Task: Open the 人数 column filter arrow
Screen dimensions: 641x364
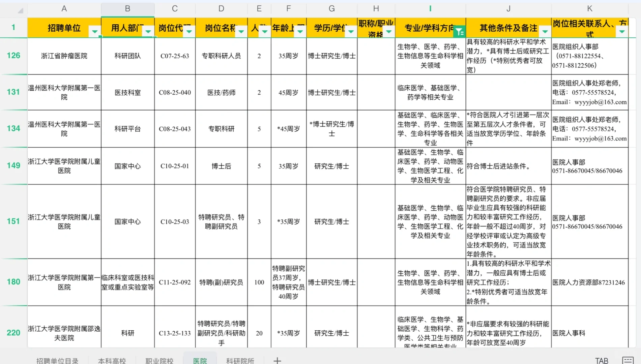Action: 265,32
